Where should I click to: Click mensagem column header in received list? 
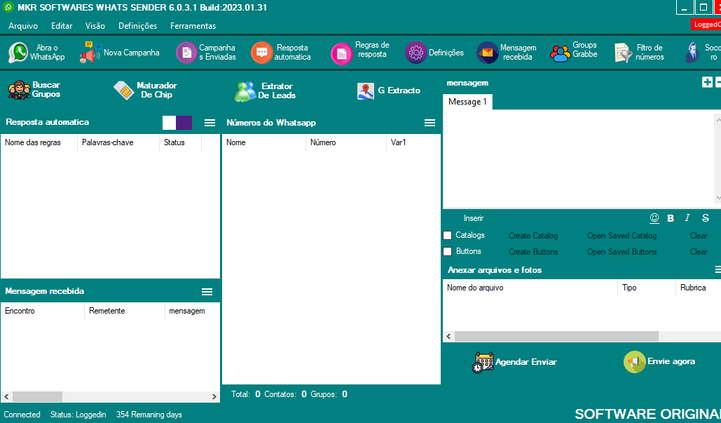pos(192,311)
